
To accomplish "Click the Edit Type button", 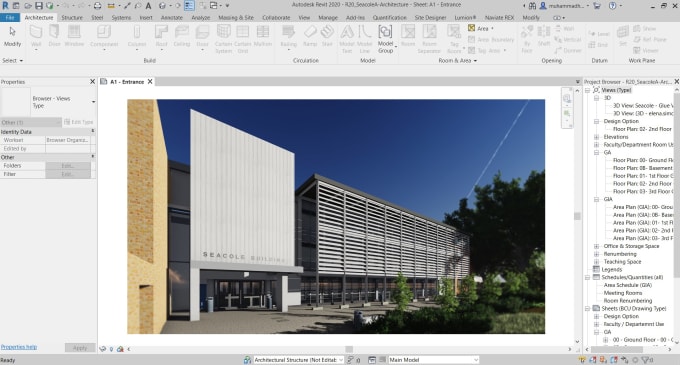I will tap(78, 122).
